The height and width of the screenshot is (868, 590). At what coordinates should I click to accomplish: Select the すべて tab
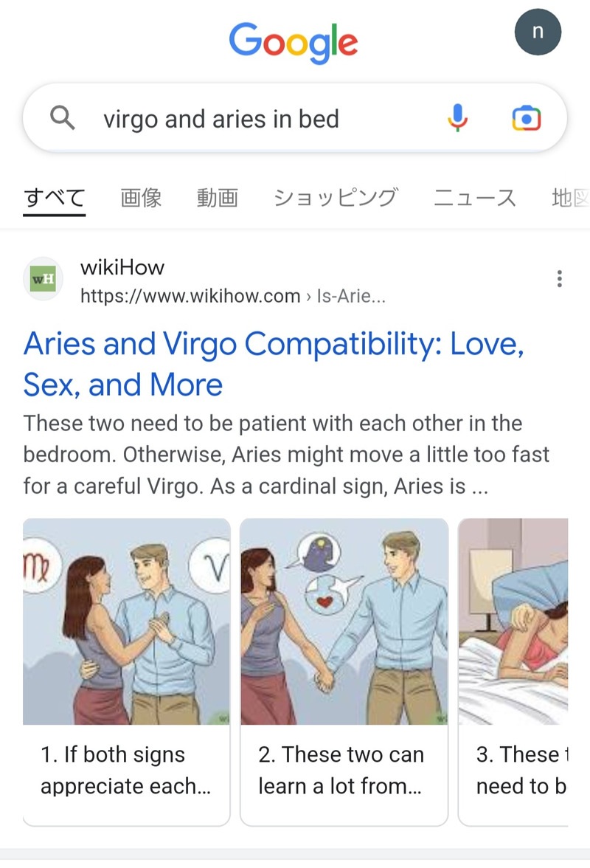click(54, 198)
